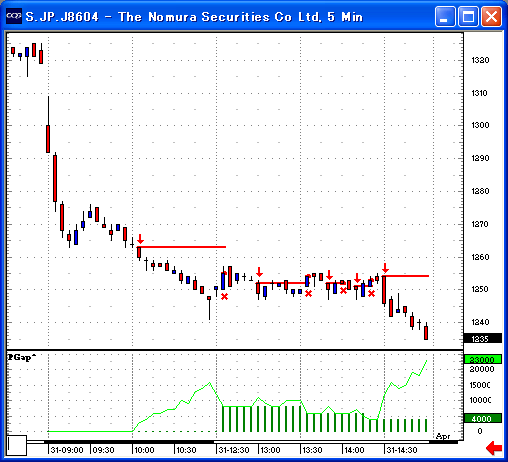Image resolution: width=508 pixels, height=462 pixels.
Task: Click the 31-09:00 time axis label
Action: [x=67, y=450]
